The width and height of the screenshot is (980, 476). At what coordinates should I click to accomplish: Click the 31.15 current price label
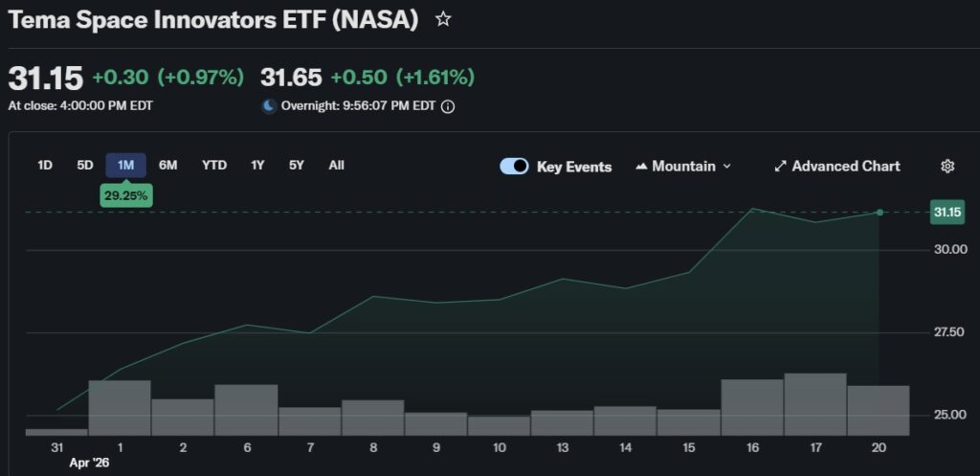coord(947,212)
